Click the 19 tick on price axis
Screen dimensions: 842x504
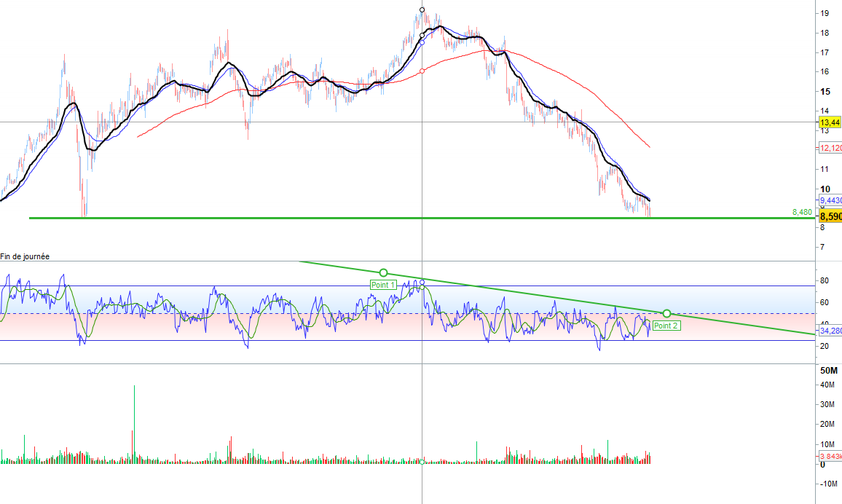point(825,13)
